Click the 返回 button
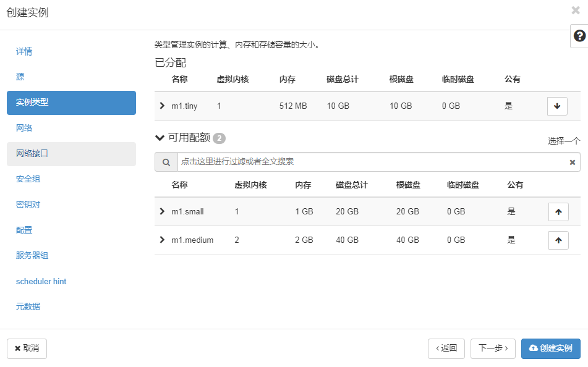Image resolution: width=588 pixels, height=367 pixels. 446,348
